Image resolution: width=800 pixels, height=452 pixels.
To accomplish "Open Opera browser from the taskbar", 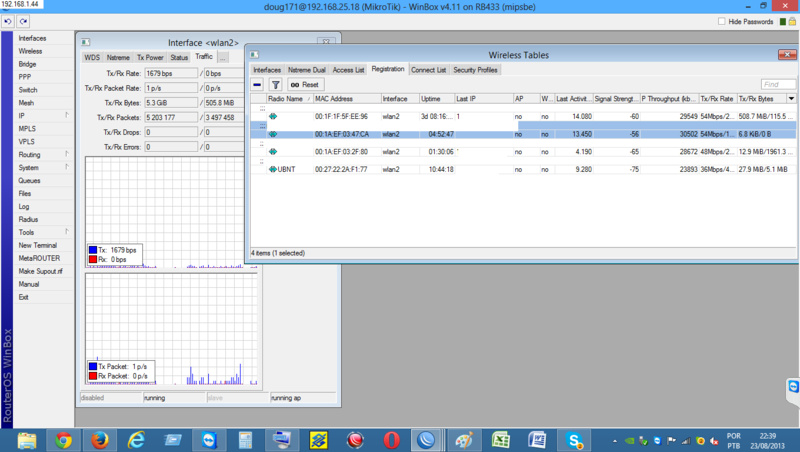I will tap(391, 439).
